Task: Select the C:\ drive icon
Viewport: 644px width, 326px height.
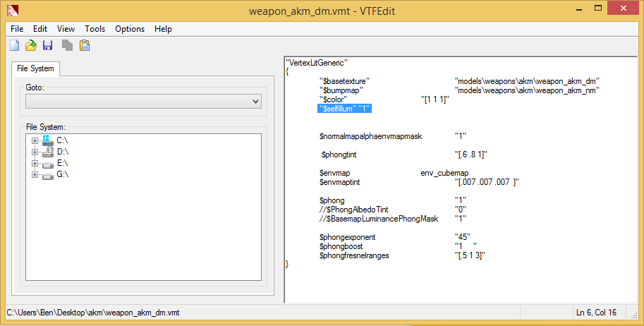Action: click(x=48, y=140)
